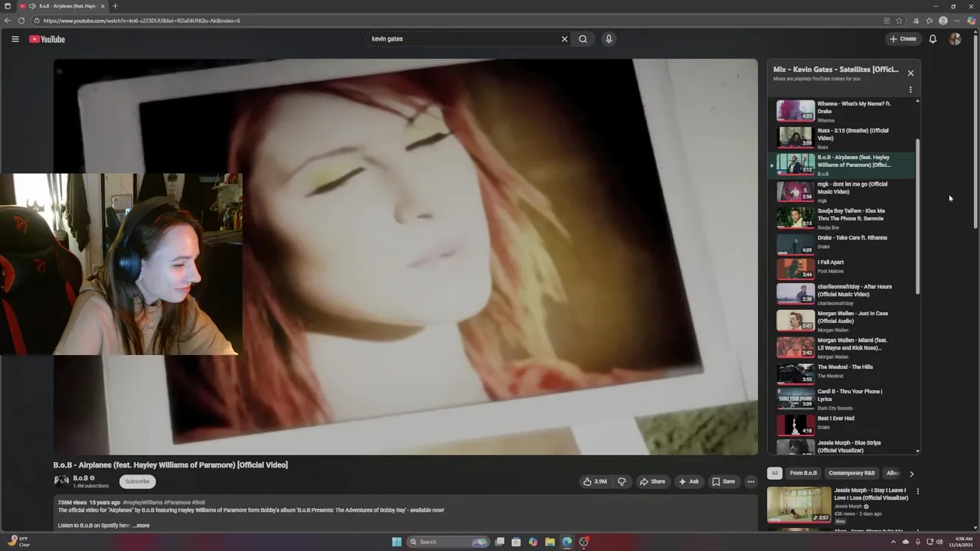Select current B.o.B Airplanes playlist row

pyautogui.click(x=841, y=165)
